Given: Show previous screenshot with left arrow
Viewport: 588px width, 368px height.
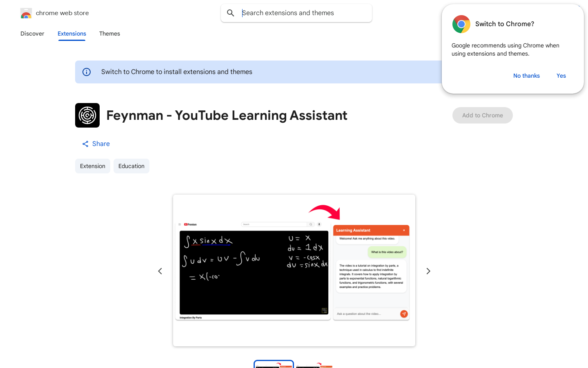Looking at the screenshot, I should click(160, 271).
